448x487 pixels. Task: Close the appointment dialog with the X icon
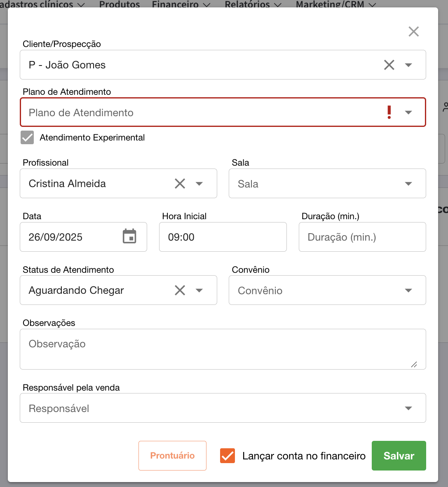(413, 32)
